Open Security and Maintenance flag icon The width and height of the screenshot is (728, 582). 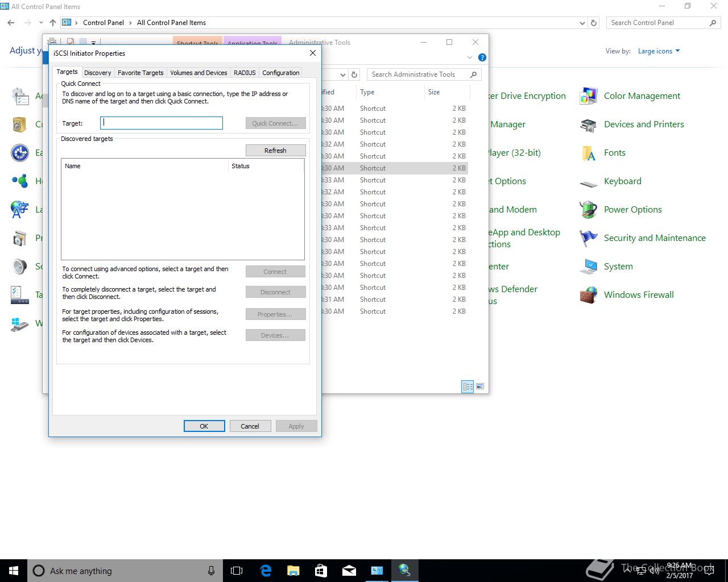click(588, 238)
